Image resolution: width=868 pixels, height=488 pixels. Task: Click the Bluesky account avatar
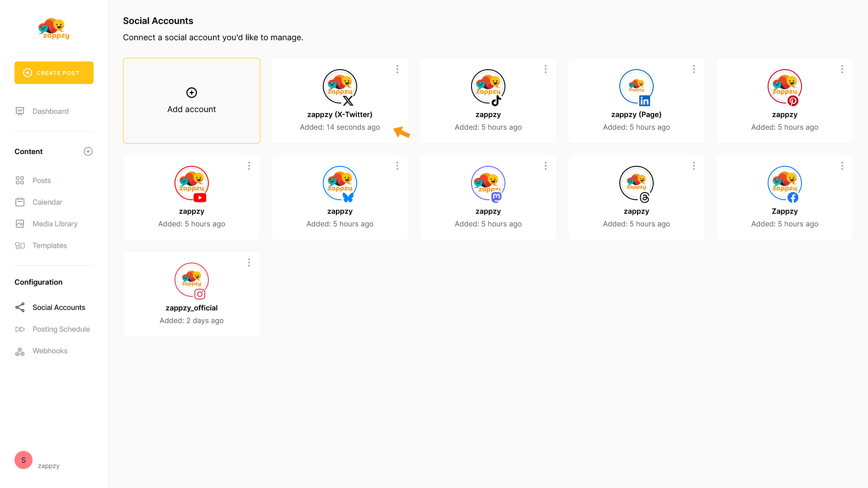tap(340, 183)
